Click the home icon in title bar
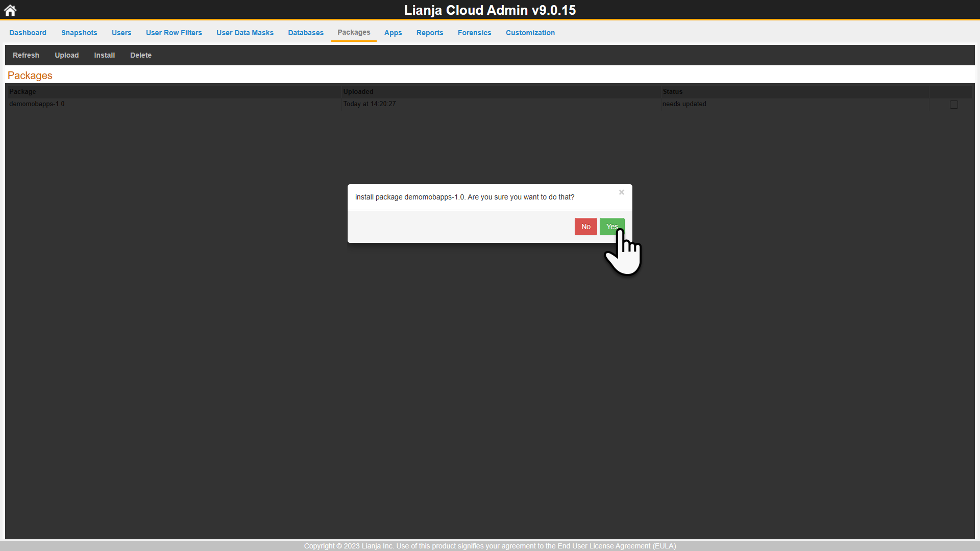The width and height of the screenshot is (980, 551). [10, 9]
